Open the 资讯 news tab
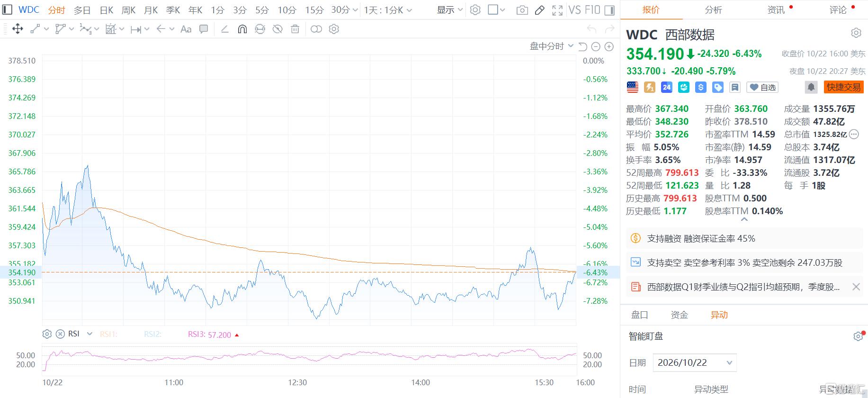Image resolution: width=868 pixels, height=398 pixels. pyautogui.click(x=776, y=10)
